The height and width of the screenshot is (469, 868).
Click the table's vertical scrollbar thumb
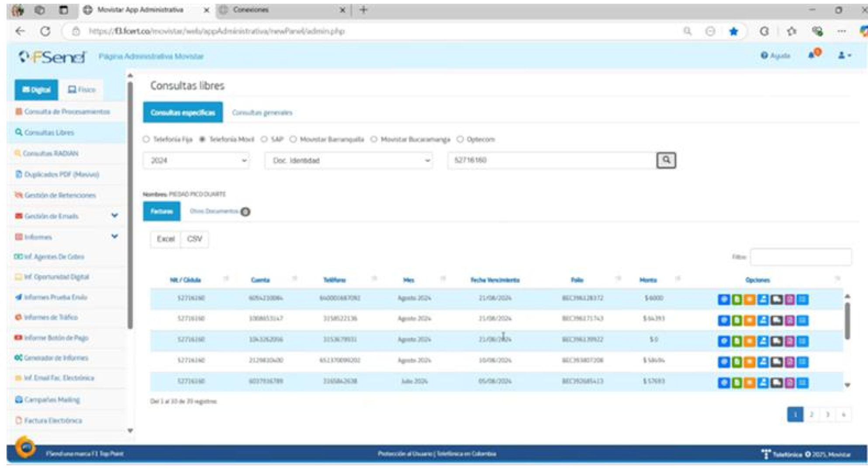click(847, 320)
